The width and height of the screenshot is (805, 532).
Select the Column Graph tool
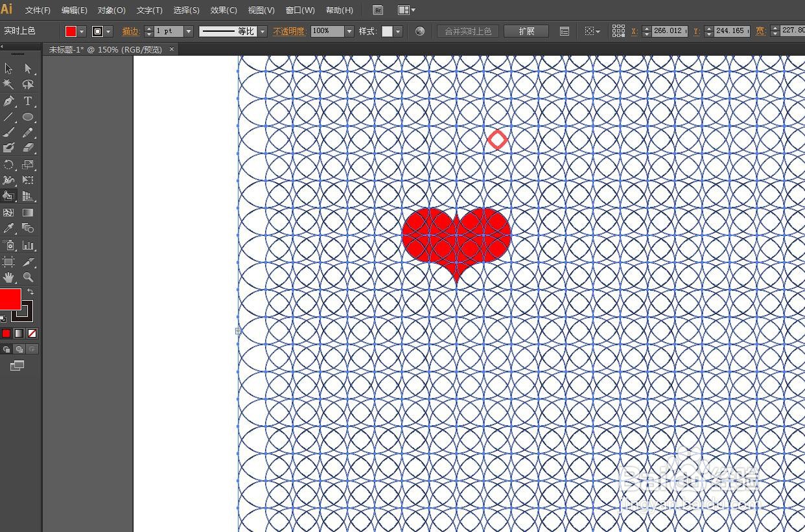click(x=28, y=245)
